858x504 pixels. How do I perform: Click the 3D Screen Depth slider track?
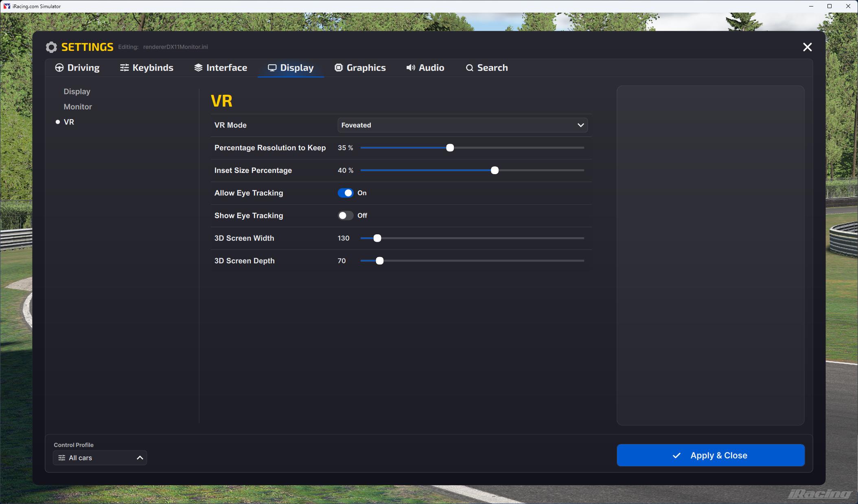point(480,261)
